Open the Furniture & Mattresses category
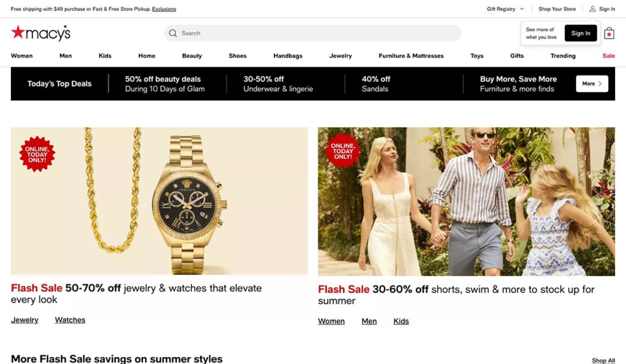 coord(411,56)
